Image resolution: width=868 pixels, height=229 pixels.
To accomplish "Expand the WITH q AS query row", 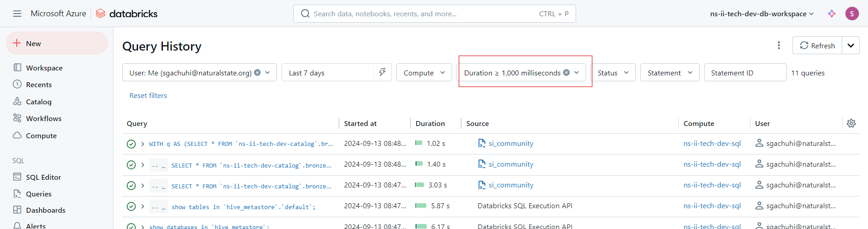I will 143,144.
